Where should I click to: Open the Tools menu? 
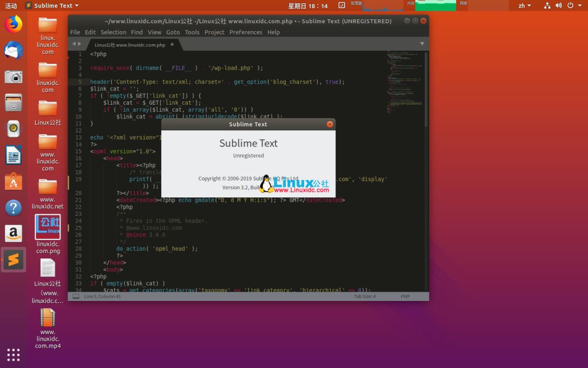tap(192, 32)
